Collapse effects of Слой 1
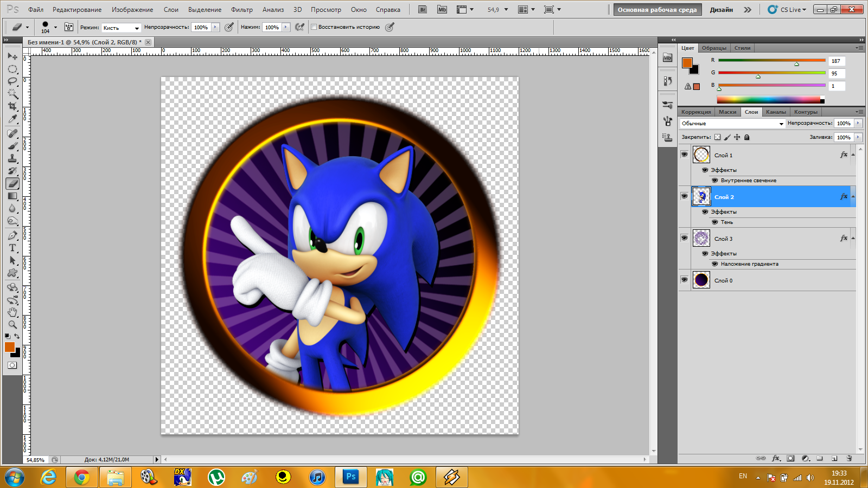This screenshot has width=868, height=488. (853, 155)
